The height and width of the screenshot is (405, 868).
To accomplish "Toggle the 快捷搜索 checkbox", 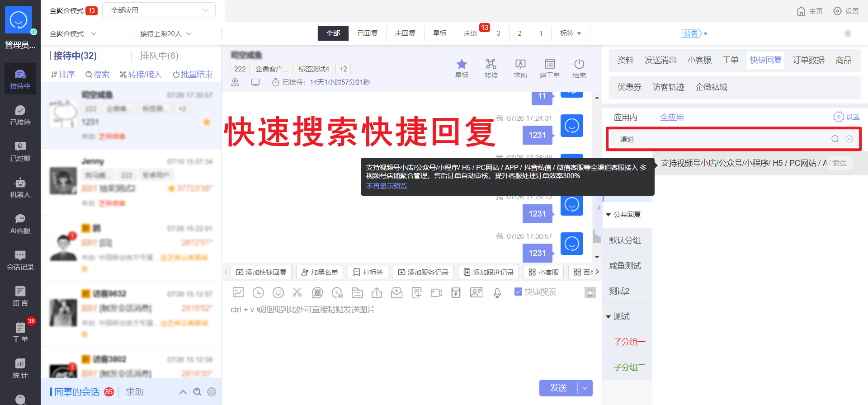I will [518, 292].
